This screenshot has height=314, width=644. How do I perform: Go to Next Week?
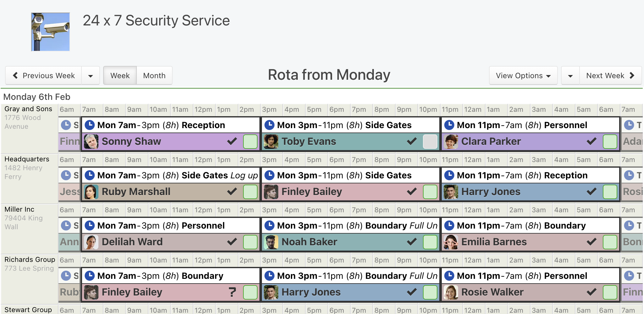pyautogui.click(x=610, y=75)
